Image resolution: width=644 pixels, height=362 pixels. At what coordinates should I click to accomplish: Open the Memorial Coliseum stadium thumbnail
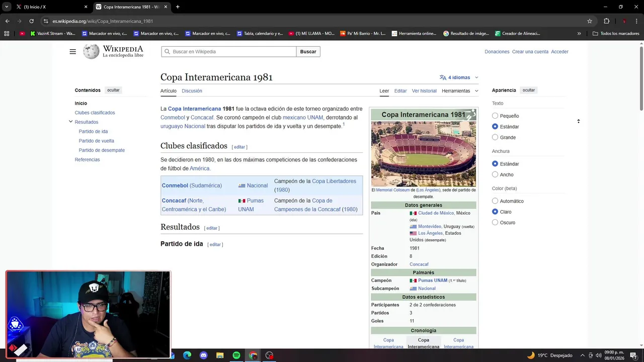(x=424, y=154)
